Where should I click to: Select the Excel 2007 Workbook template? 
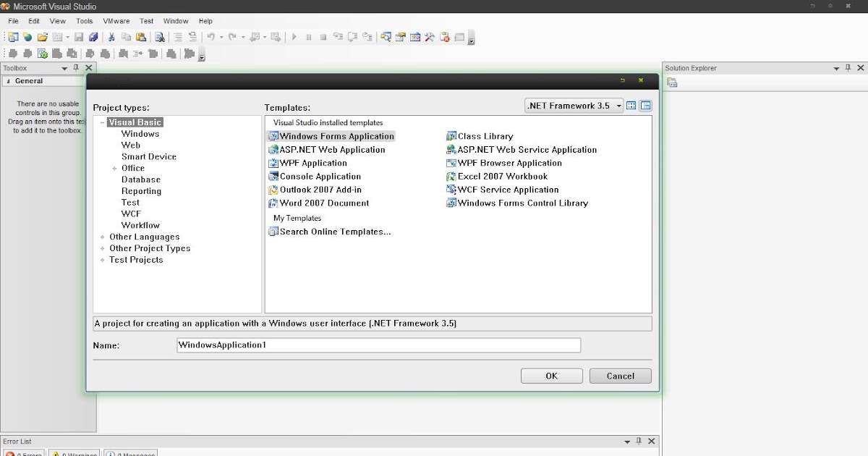click(497, 177)
